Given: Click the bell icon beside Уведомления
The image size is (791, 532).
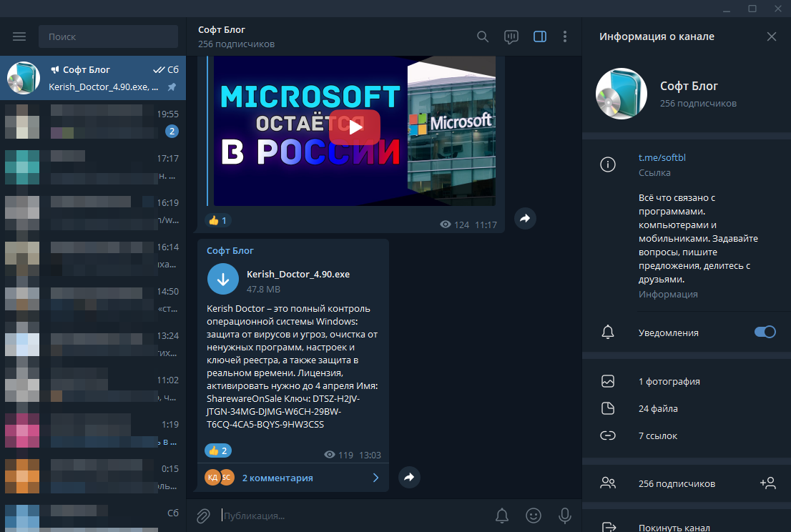Looking at the screenshot, I should 608,332.
